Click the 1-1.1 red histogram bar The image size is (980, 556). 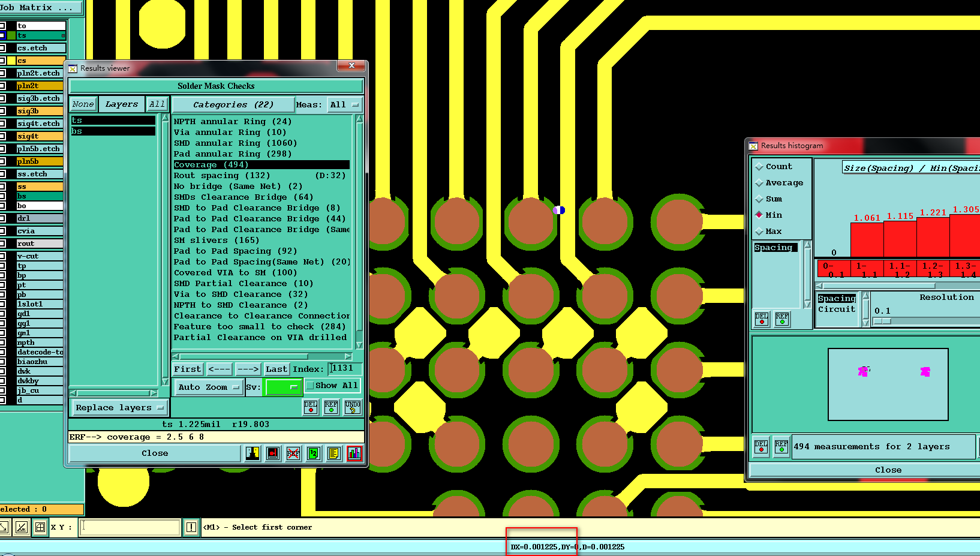click(x=867, y=241)
